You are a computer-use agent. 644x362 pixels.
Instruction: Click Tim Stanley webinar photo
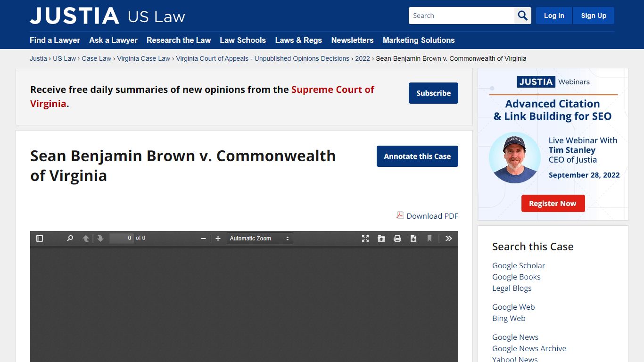pyautogui.click(x=515, y=157)
